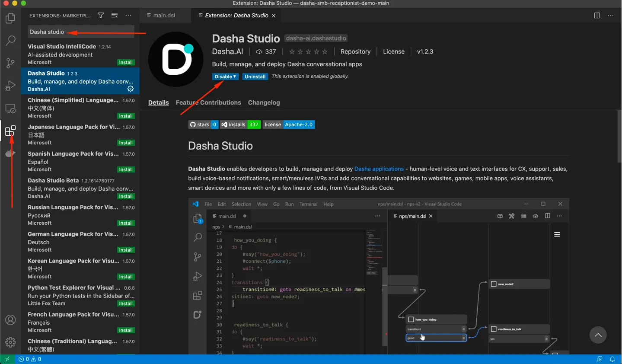Install the Korean Language Pack

point(126,277)
